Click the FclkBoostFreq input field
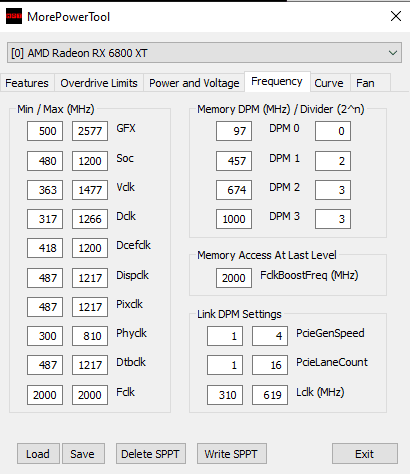Screen dimensions: 410x474 tap(234, 278)
